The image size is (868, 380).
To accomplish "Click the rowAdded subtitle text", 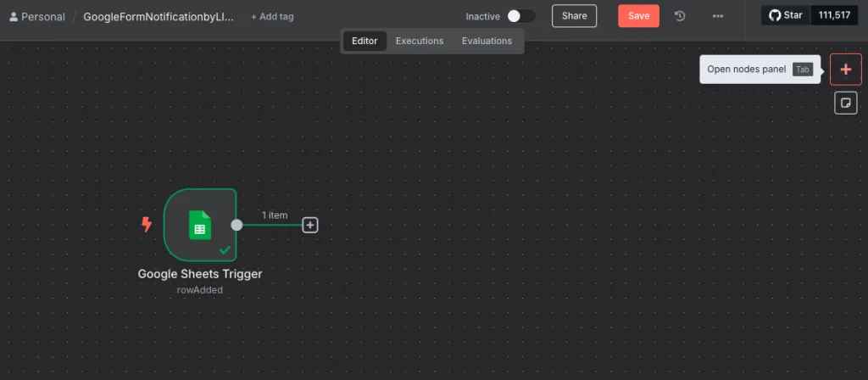I will pos(200,290).
